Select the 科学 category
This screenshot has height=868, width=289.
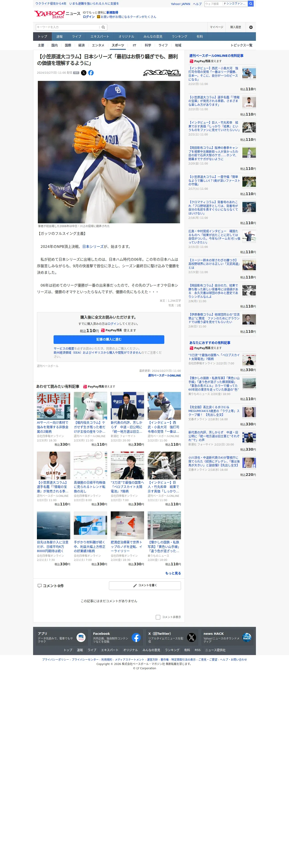tap(148, 46)
